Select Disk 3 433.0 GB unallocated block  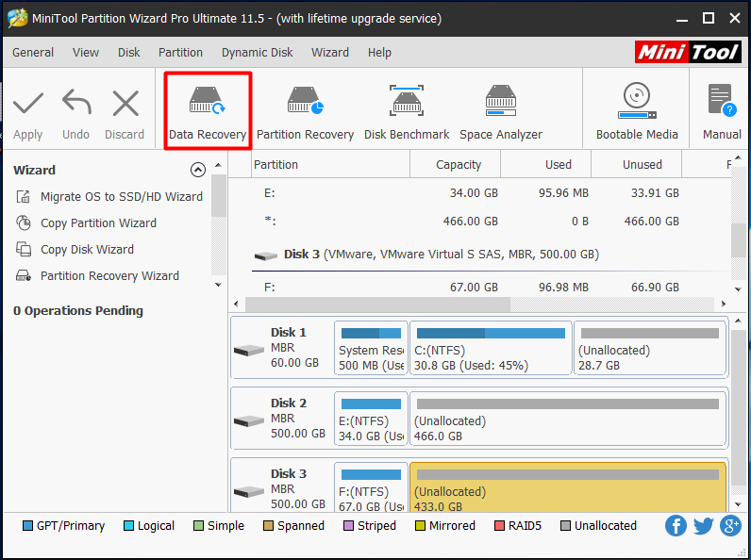coord(568,487)
